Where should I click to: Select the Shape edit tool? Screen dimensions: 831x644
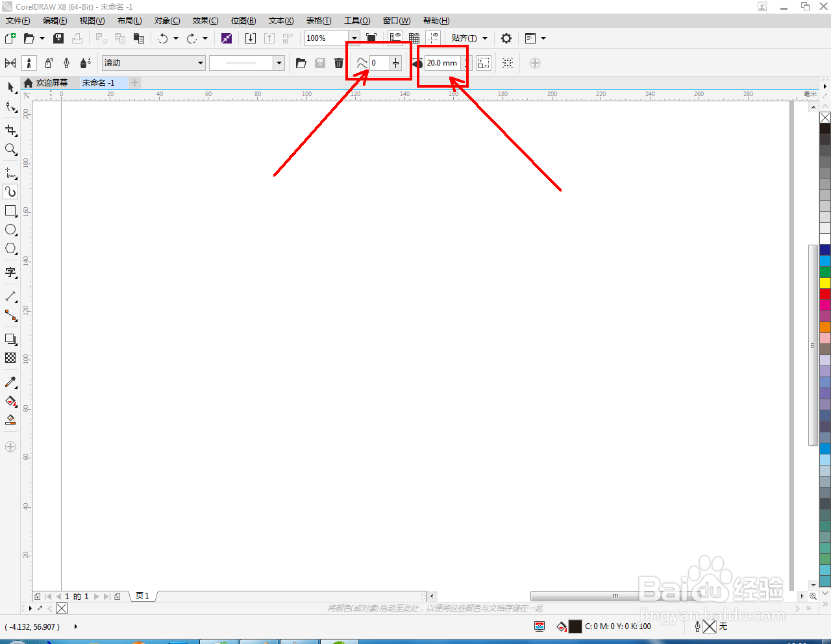pyautogui.click(x=10, y=107)
